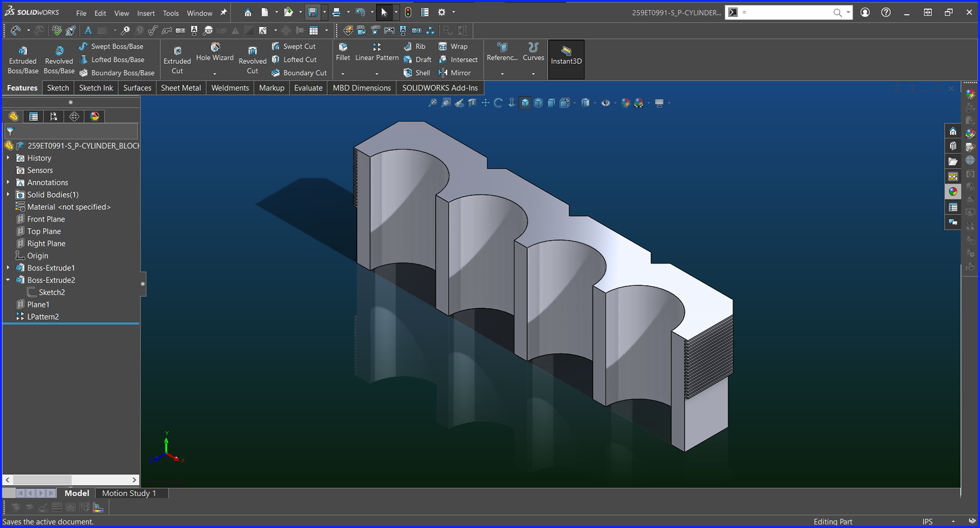The width and height of the screenshot is (980, 528).
Task: Expand the Boss-Extrude1 feature
Action: click(8, 268)
